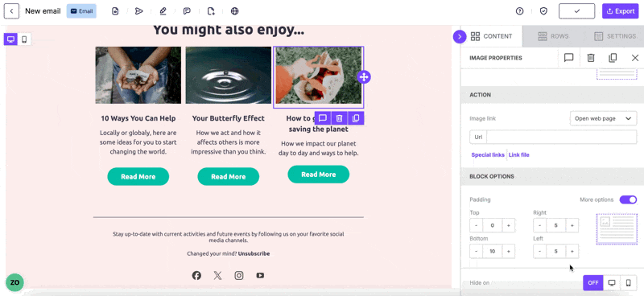
Task: Click the back arrow next to New email
Action: [x=11, y=11]
